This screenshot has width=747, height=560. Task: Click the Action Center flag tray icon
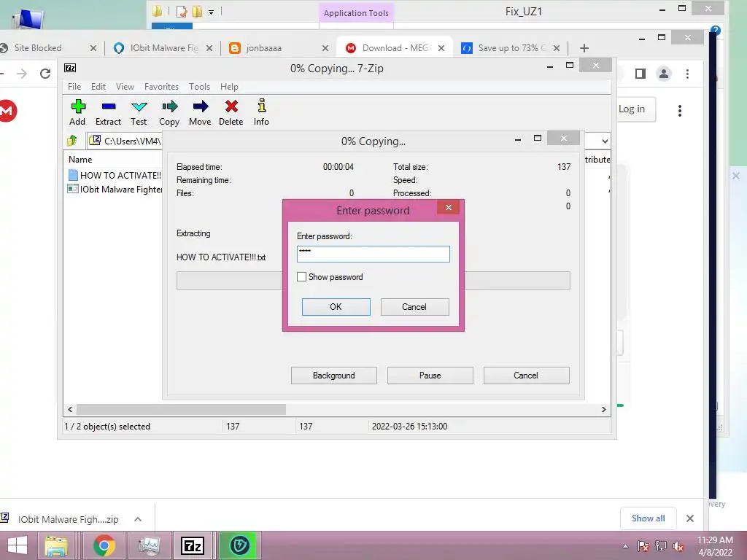(643, 546)
